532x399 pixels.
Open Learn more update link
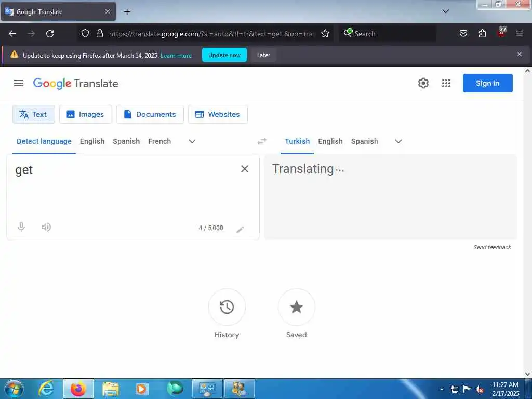[x=176, y=56]
